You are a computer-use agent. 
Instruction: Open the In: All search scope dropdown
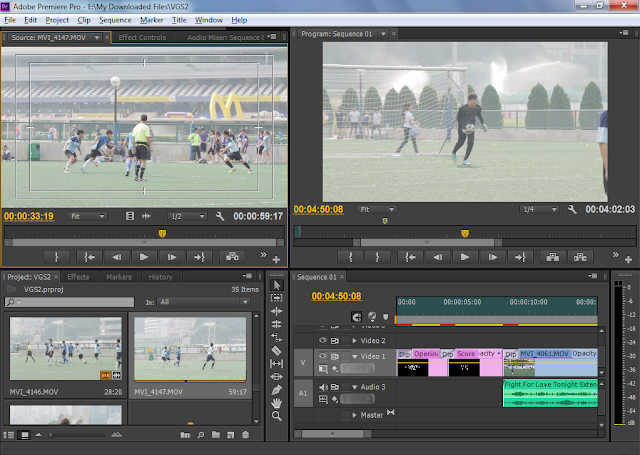click(203, 302)
